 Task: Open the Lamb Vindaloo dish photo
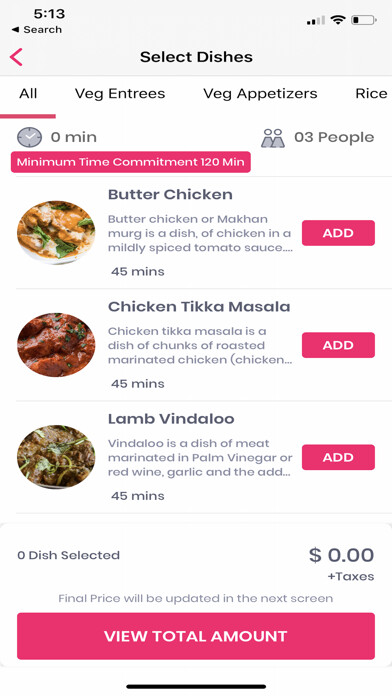[56, 457]
